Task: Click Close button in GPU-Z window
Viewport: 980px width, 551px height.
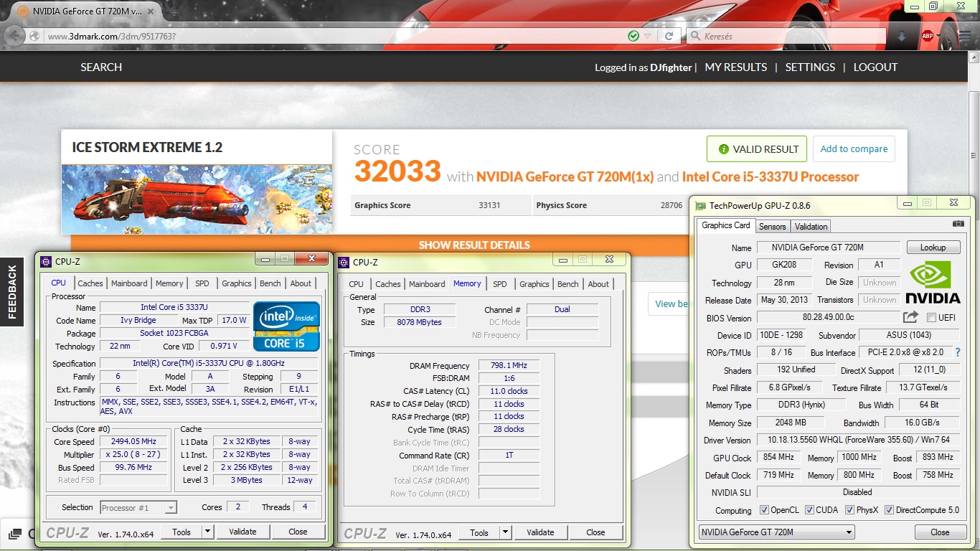Action: [940, 532]
